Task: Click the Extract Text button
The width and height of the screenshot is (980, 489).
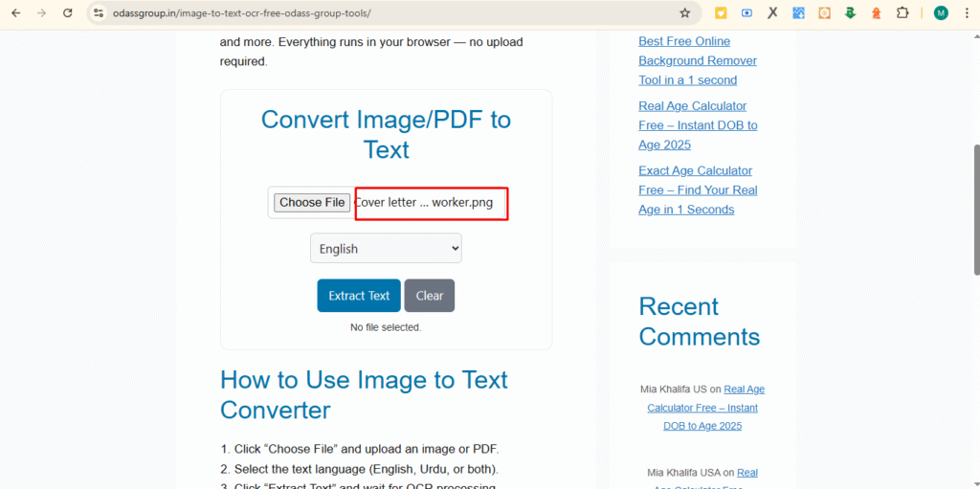Action: pyautogui.click(x=359, y=296)
